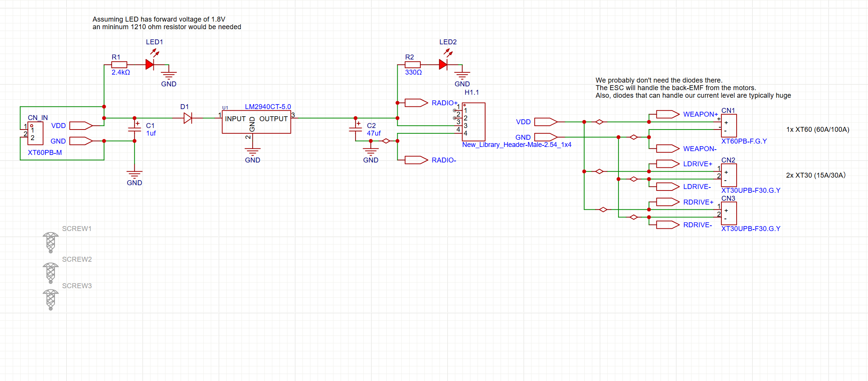Click the 'XT30UPB-F30.G.Y' text under CN2
The image size is (868, 381).
[751, 190]
